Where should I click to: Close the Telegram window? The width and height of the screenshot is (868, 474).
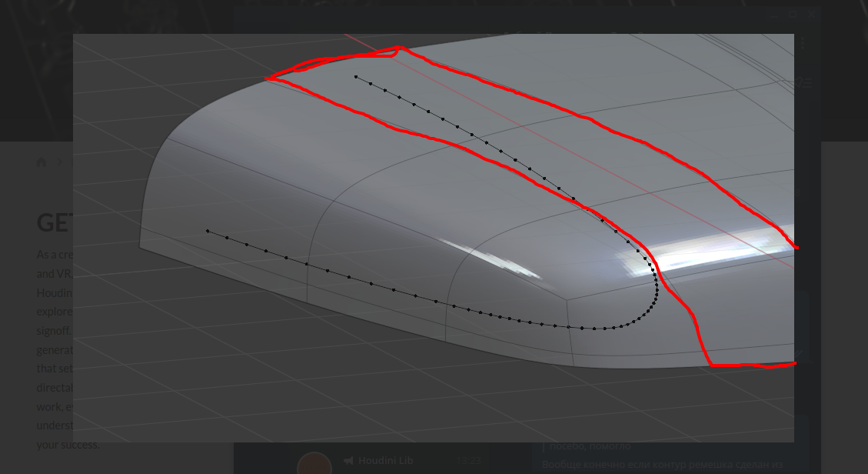(x=811, y=15)
